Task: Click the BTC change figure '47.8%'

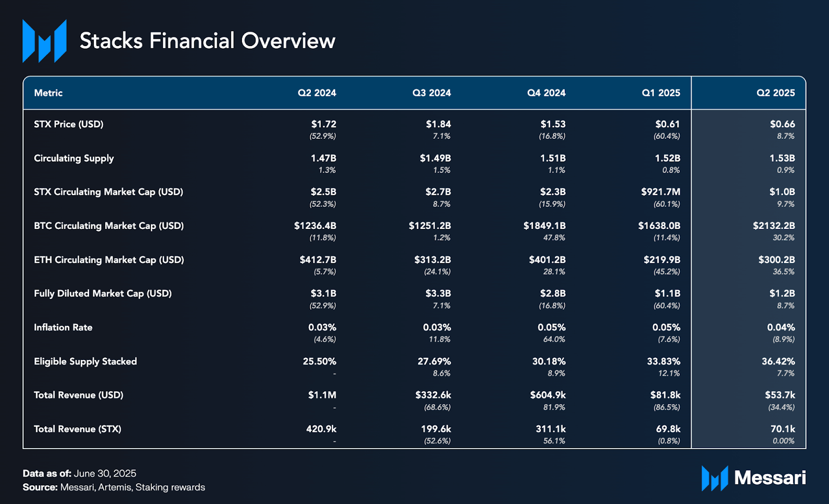Action: click(554, 238)
